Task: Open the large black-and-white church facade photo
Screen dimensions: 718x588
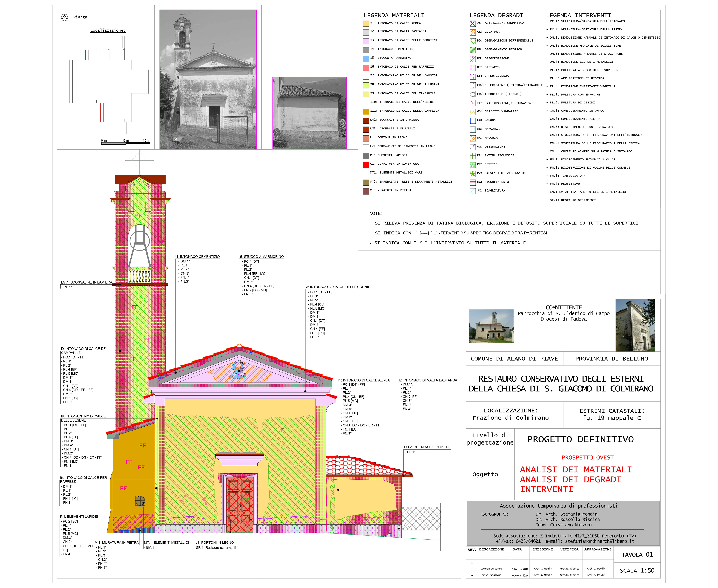Action: pyautogui.click(x=208, y=79)
